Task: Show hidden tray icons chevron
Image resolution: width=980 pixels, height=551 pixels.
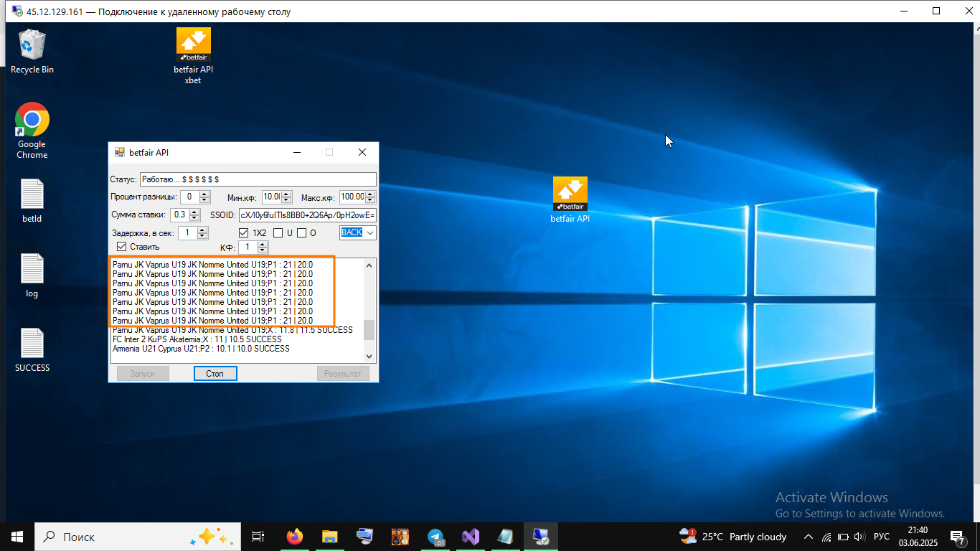Action: coord(809,537)
